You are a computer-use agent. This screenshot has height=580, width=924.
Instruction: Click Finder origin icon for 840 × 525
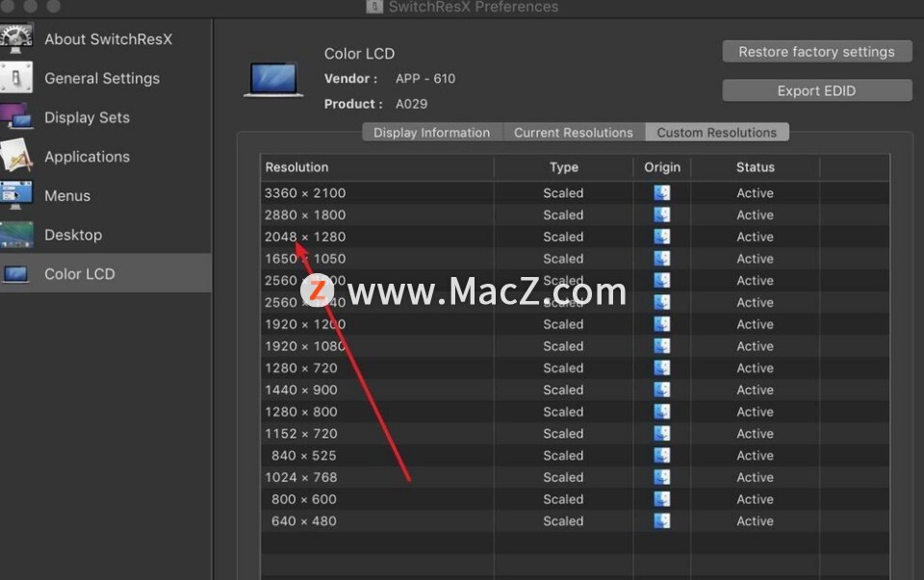[x=662, y=455]
